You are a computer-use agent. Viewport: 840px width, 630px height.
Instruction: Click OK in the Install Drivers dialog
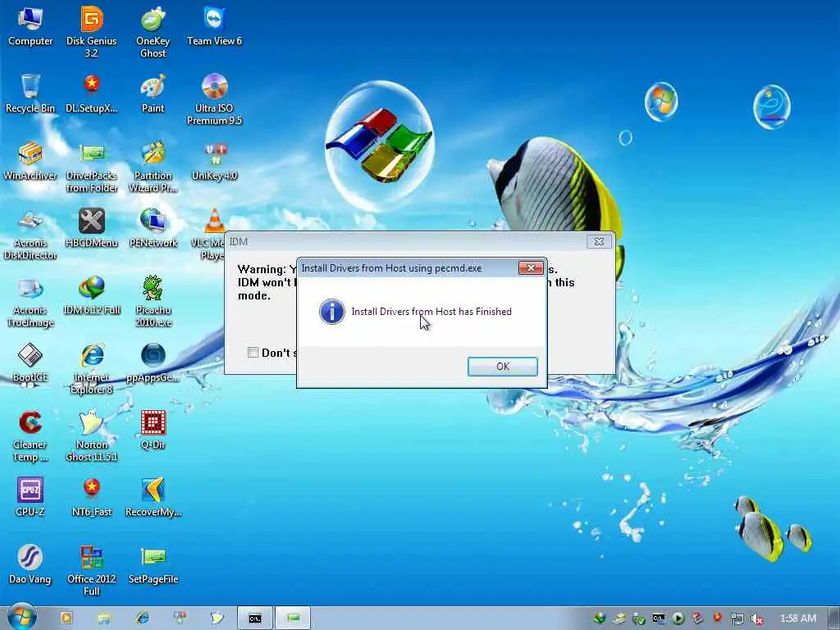(503, 367)
